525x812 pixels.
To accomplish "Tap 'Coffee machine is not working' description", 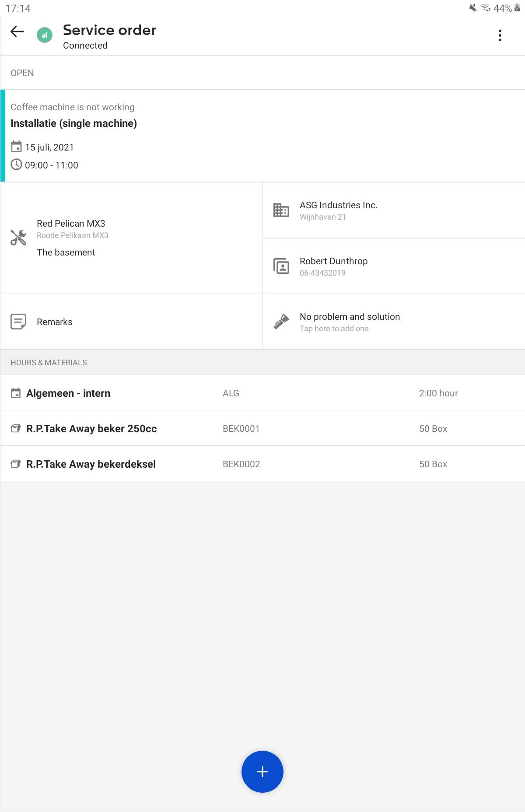I will tap(72, 107).
